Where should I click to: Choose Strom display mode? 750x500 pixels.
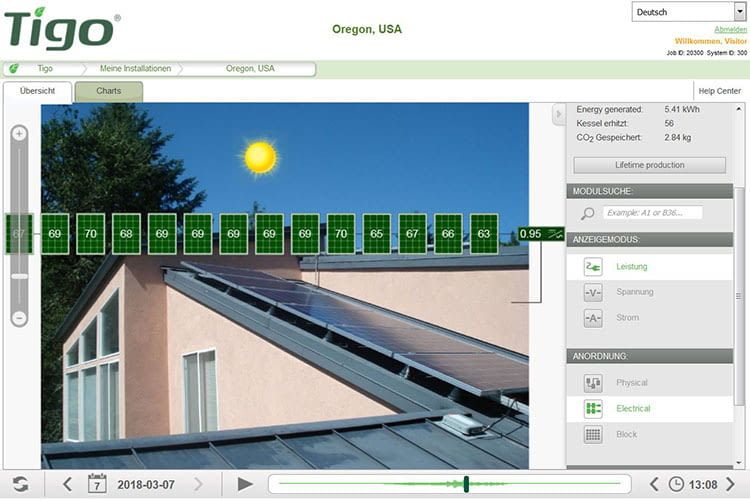[650, 318]
